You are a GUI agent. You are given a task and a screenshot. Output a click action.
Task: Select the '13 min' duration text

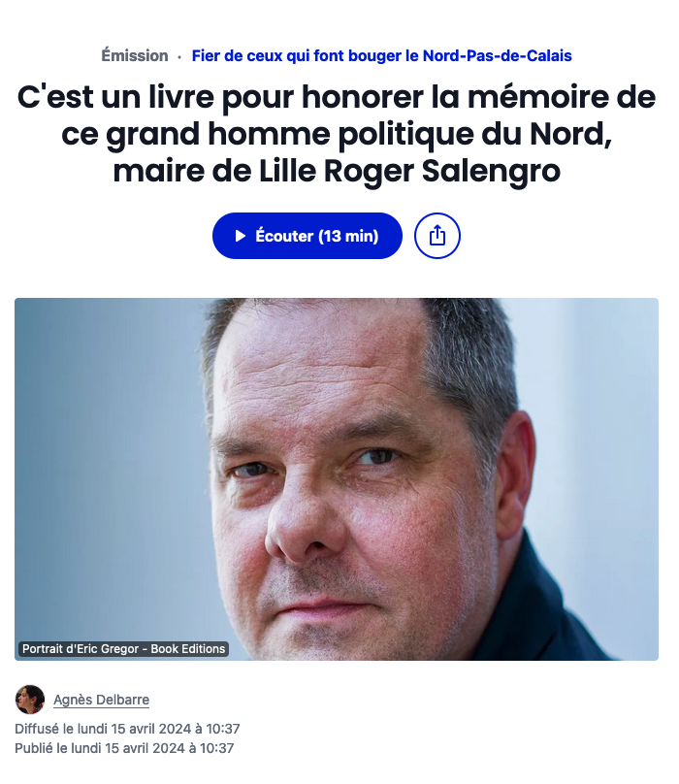(348, 236)
